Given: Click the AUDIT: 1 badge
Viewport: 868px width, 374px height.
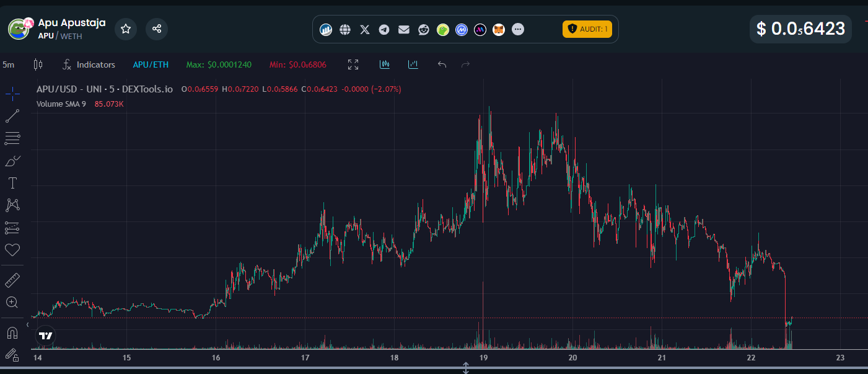Looking at the screenshot, I should [x=587, y=29].
